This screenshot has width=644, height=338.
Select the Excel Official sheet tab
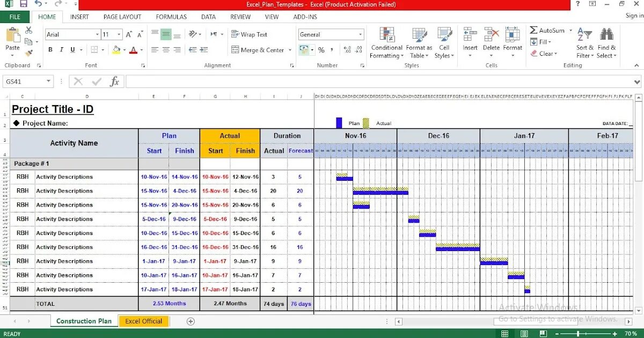click(x=143, y=321)
